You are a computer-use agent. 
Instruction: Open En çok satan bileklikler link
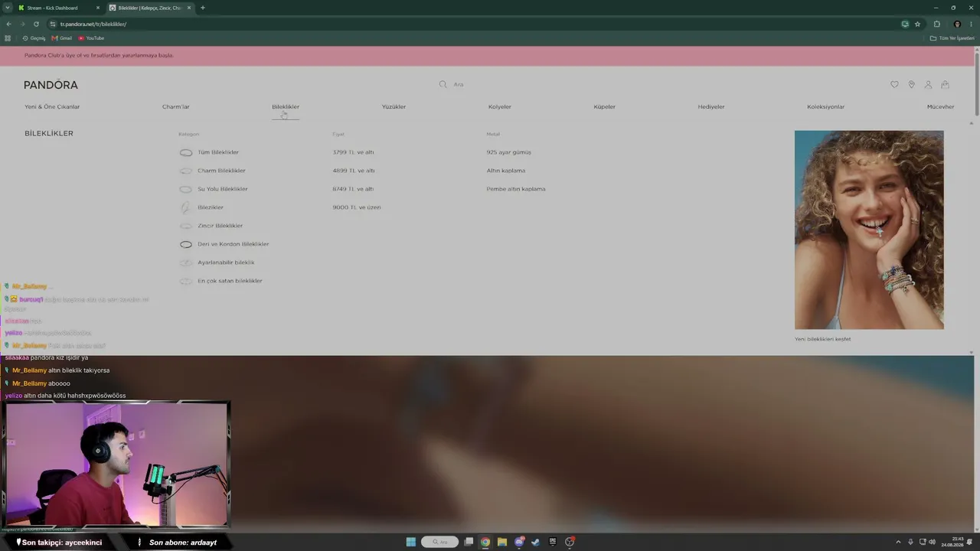[x=230, y=281]
